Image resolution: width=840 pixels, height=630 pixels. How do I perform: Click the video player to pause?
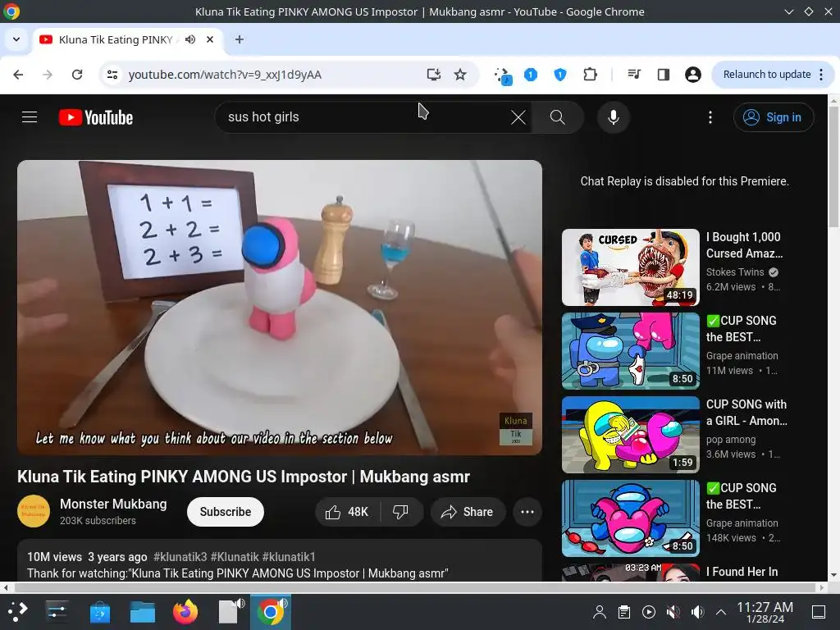click(280, 308)
